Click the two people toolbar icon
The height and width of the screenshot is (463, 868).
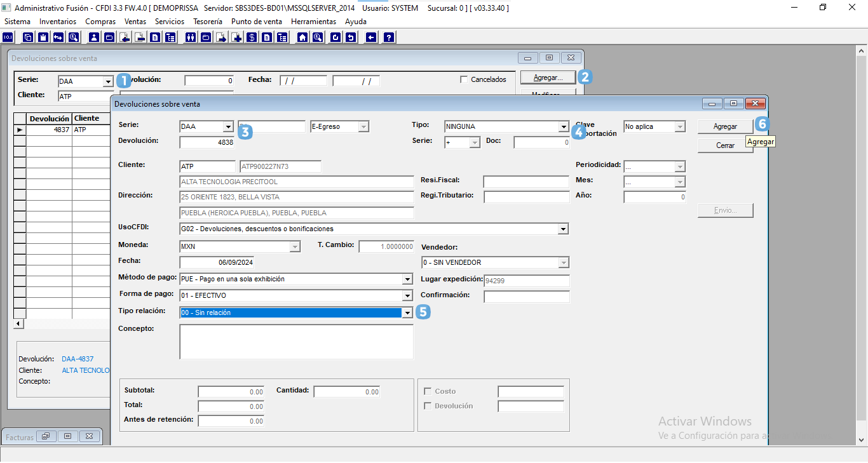tap(191, 37)
